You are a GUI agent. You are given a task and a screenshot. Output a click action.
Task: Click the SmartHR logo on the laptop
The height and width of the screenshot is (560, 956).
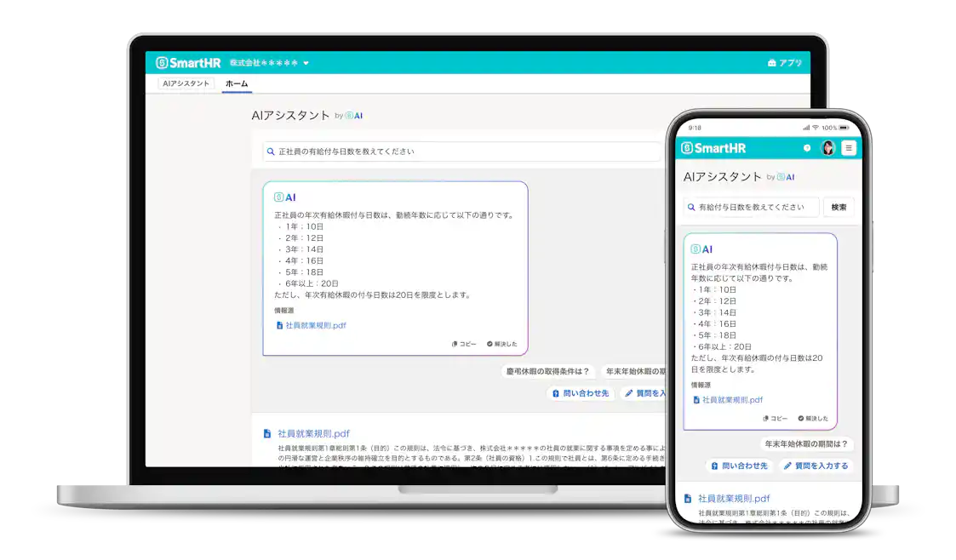(x=188, y=63)
